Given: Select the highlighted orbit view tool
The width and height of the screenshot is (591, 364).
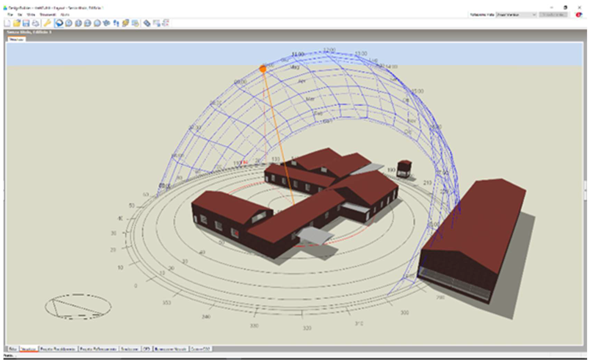Looking at the screenshot, I should coord(59,23).
